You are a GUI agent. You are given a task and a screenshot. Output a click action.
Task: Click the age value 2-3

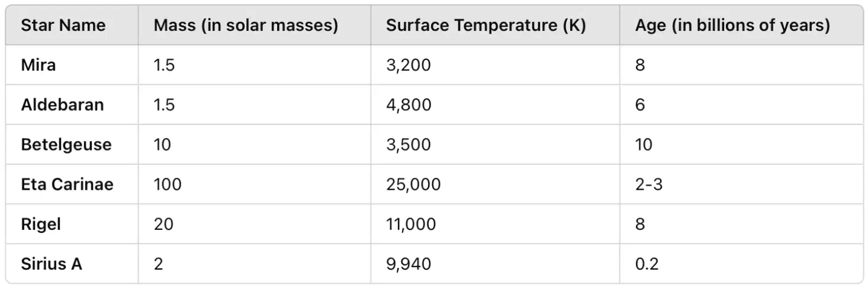(649, 184)
